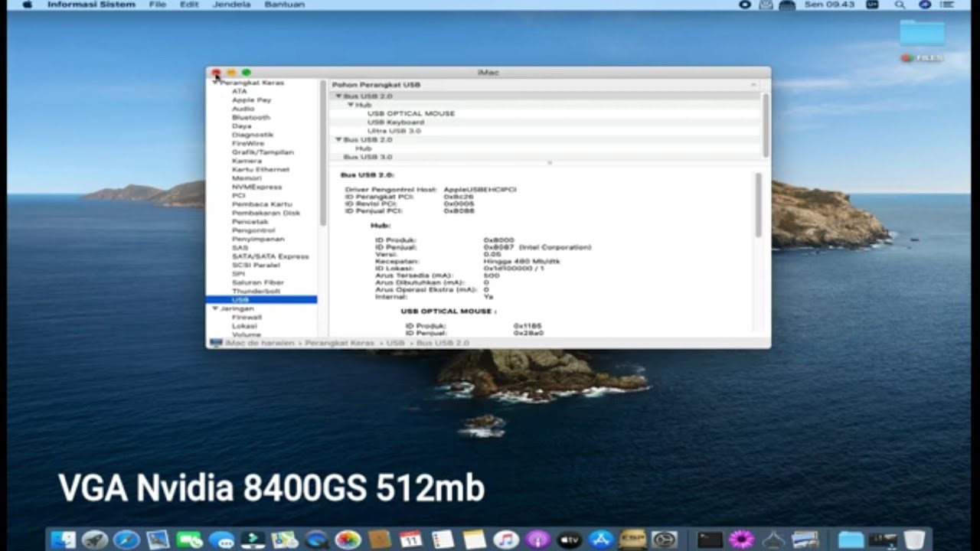Open Messages app in dock
Image resolution: width=980 pixels, height=551 pixels.
(x=221, y=540)
